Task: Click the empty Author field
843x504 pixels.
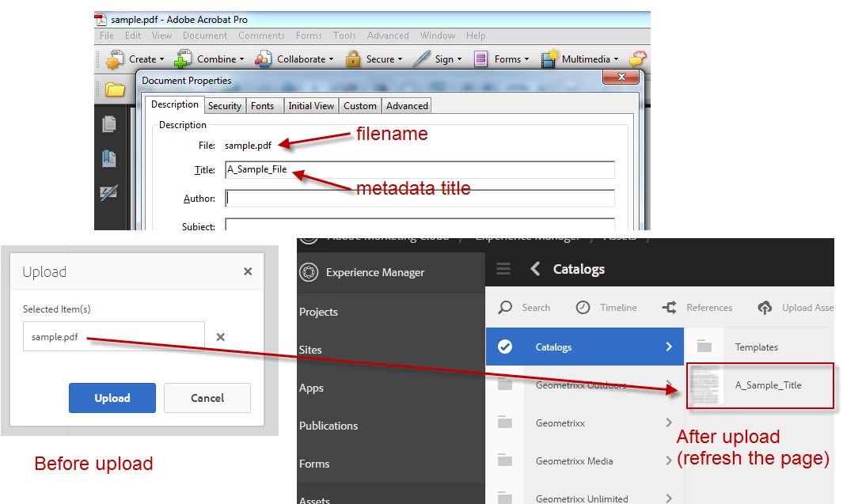Action: (x=420, y=199)
